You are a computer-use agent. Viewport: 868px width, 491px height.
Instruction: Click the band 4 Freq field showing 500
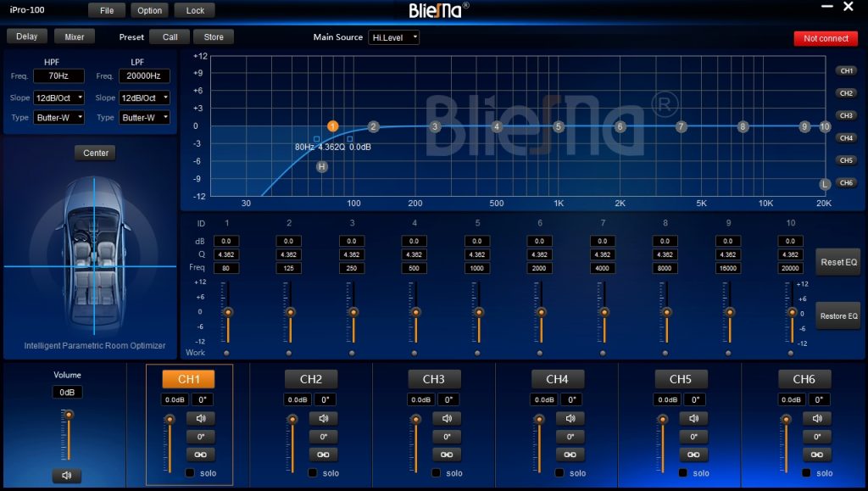click(x=414, y=268)
